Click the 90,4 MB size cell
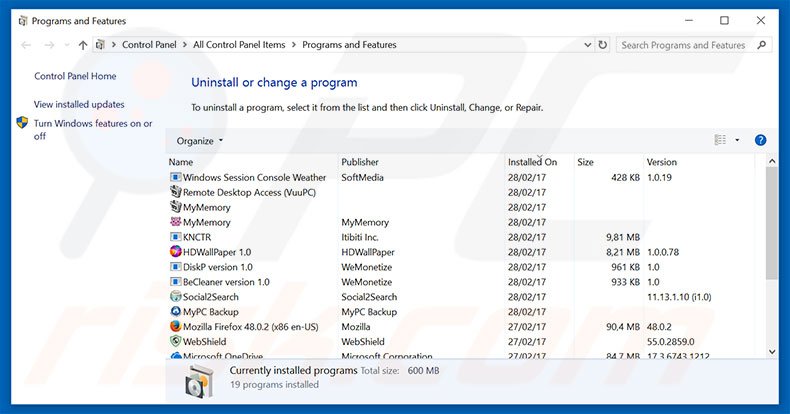The height and width of the screenshot is (414, 790). click(x=623, y=326)
